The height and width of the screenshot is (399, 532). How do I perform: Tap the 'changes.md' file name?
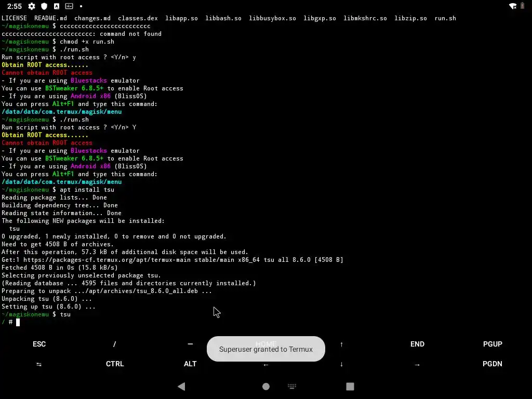coord(92,18)
